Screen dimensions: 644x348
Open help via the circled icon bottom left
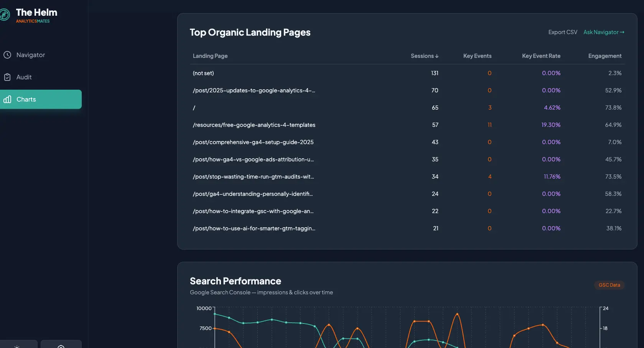[x=61, y=345]
